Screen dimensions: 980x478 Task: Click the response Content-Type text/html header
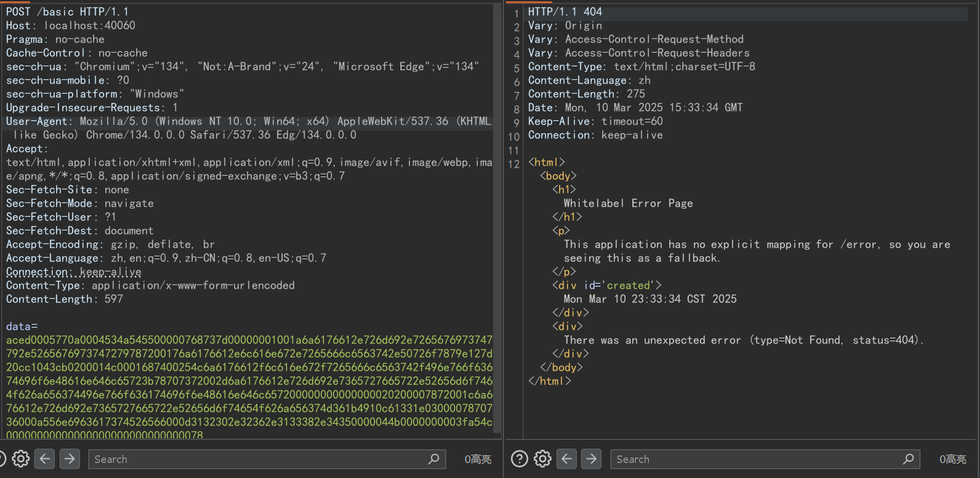[x=642, y=66]
